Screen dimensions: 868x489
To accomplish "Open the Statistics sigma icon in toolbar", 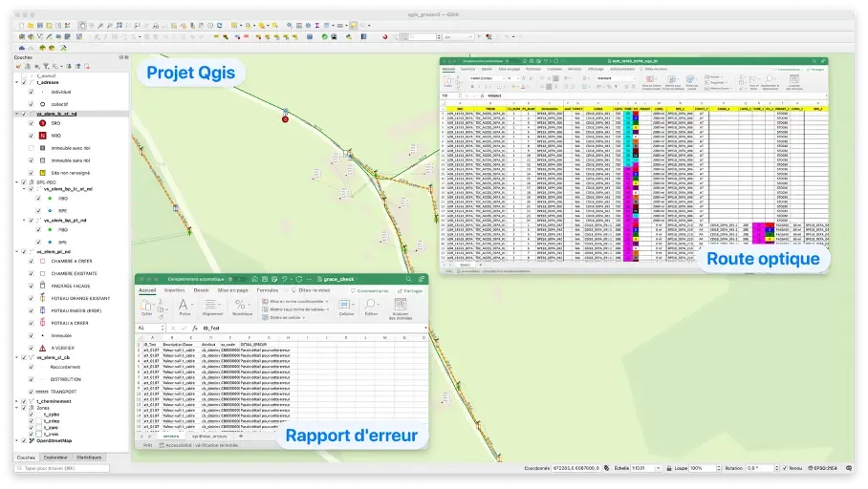I will pyautogui.click(x=317, y=26).
